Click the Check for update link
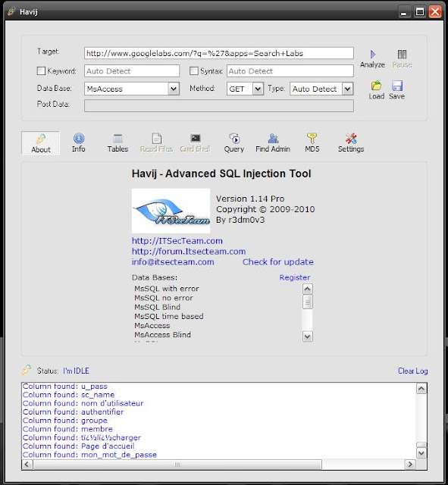Viewport: 448px width, 485px height. (278, 262)
